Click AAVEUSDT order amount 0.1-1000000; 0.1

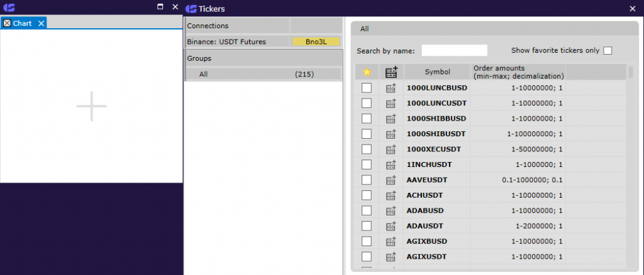(x=532, y=180)
